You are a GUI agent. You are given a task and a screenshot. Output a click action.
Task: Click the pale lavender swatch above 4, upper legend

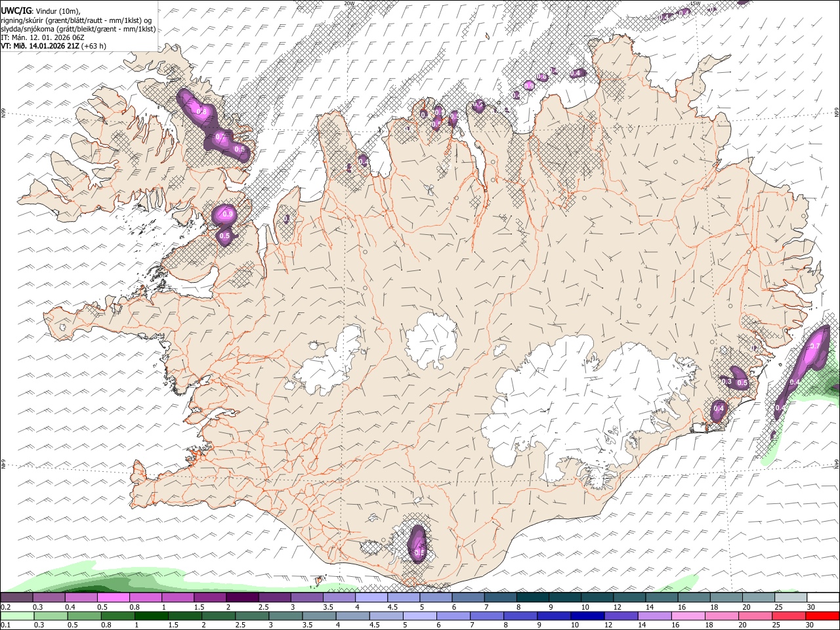tap(371, 598)
